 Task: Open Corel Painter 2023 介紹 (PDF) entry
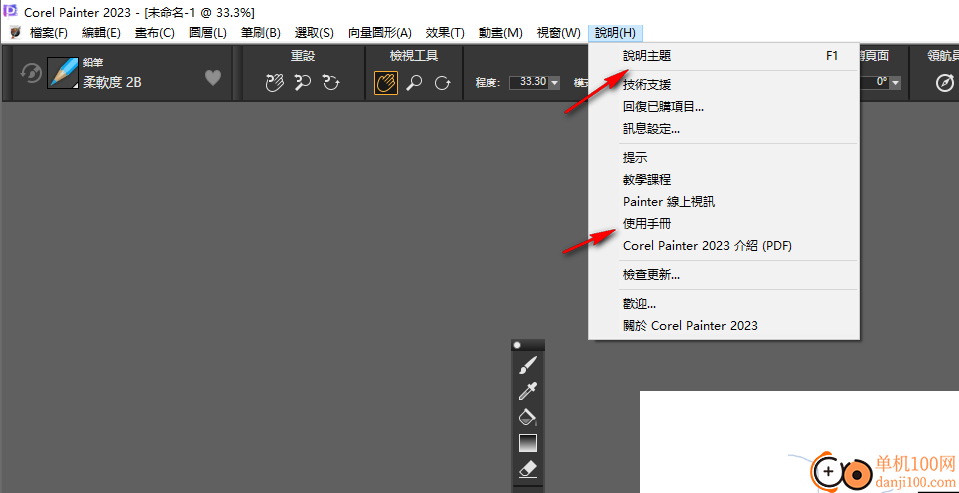[x=724, y=246]
